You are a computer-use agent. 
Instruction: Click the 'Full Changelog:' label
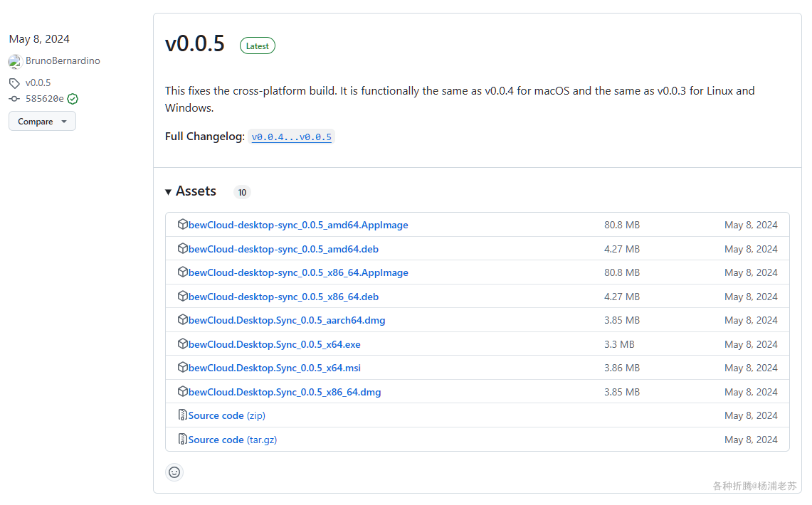[x=204, y=136]
